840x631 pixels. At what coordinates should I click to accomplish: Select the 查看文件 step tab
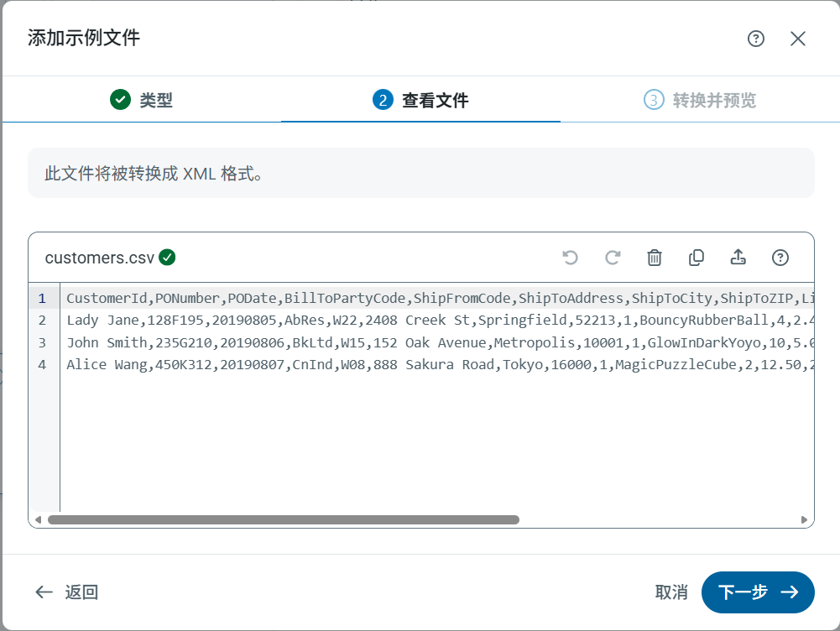coord(420,101)
